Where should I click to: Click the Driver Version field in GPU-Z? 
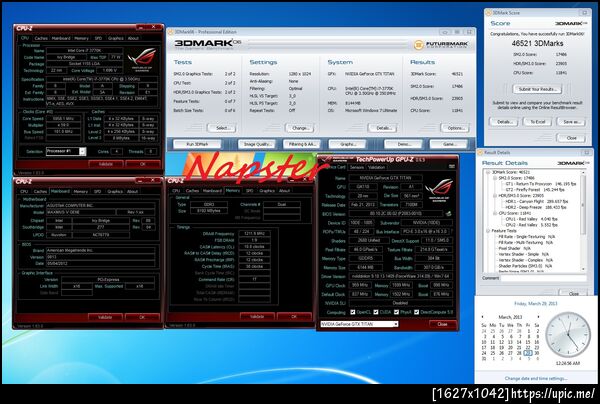tap(400, 276)
